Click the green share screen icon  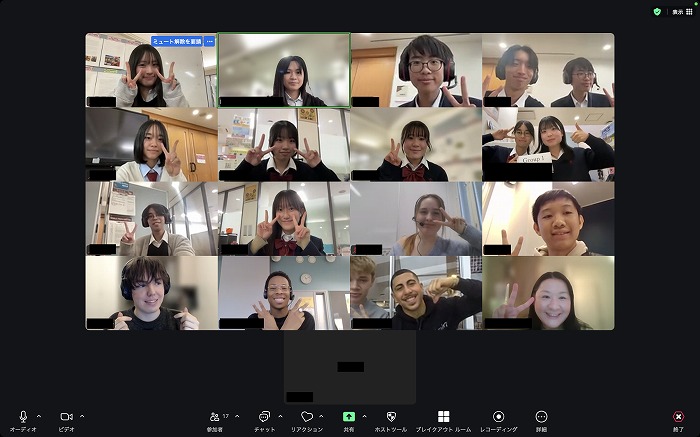point(349,417)
